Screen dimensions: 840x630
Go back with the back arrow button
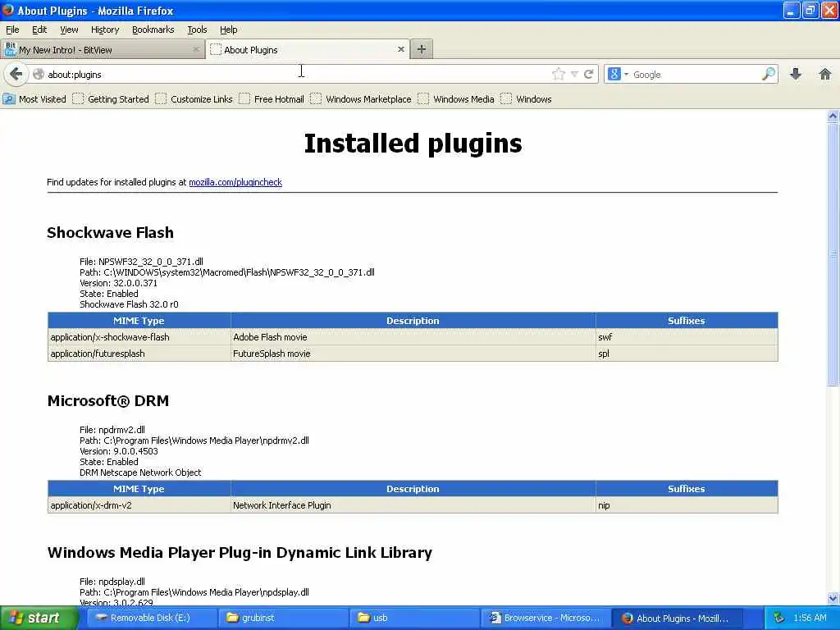16,74
